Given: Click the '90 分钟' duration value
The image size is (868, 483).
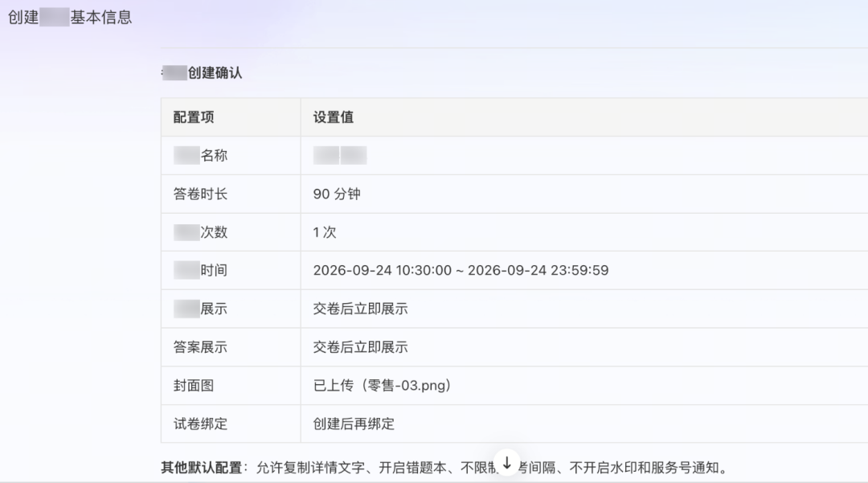Looking at the screenshot, I should pos(337,194).
